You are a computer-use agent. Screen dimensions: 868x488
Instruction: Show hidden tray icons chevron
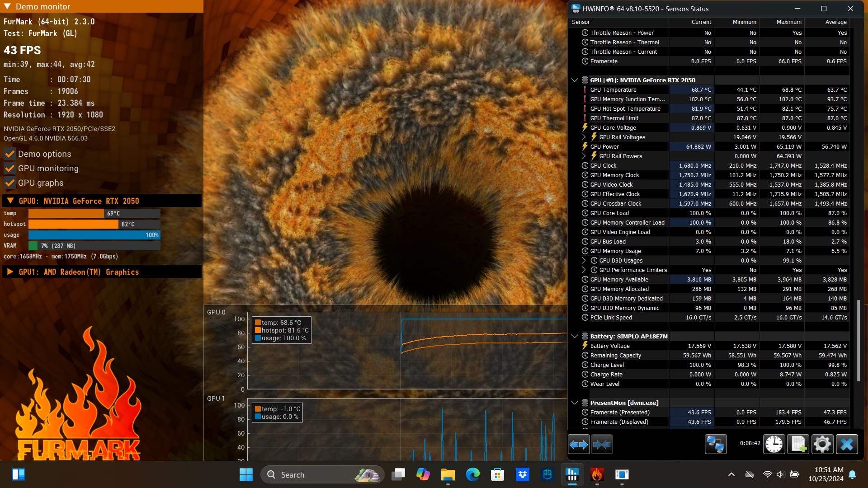click(x=731, y=474)
